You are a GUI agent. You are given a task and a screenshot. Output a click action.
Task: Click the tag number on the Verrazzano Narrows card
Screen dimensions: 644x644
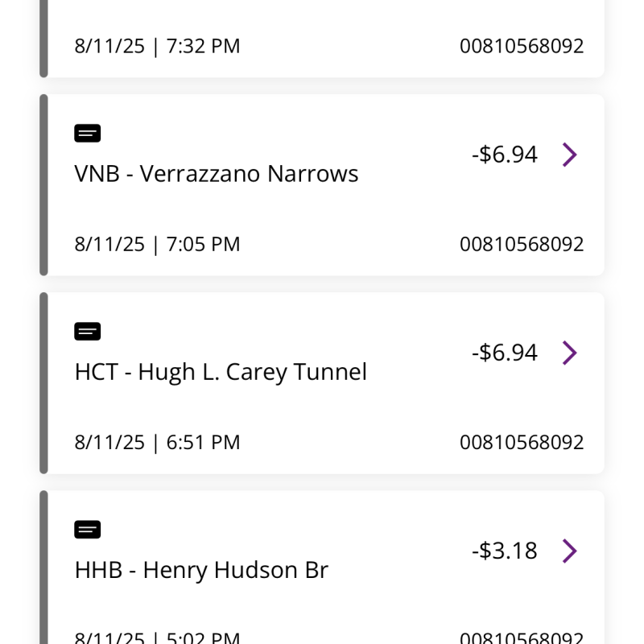point(522,244)
